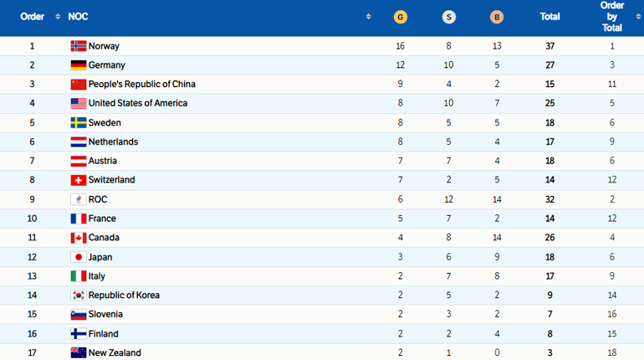
Task: Open the Germany team link
Action: (x=107, y=65)
